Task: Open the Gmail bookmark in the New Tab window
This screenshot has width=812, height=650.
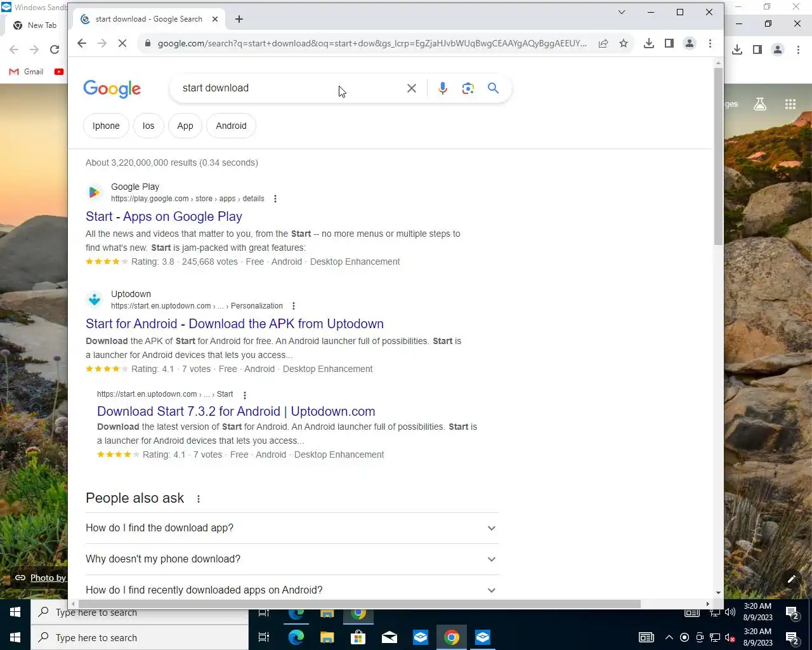Action: coord(27,72)
